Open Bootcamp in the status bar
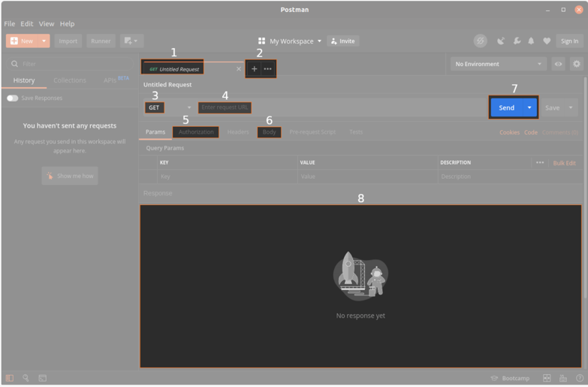Viewport: 588px width, 387px height. pos(511,378)
